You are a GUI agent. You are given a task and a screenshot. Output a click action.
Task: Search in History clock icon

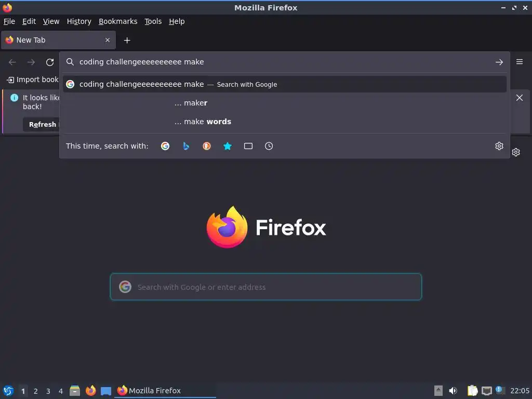point(269,146)
